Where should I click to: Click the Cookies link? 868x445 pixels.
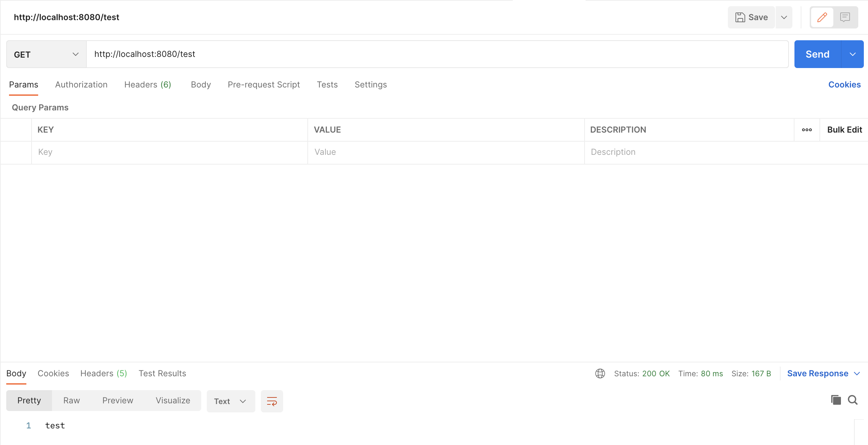844,85
